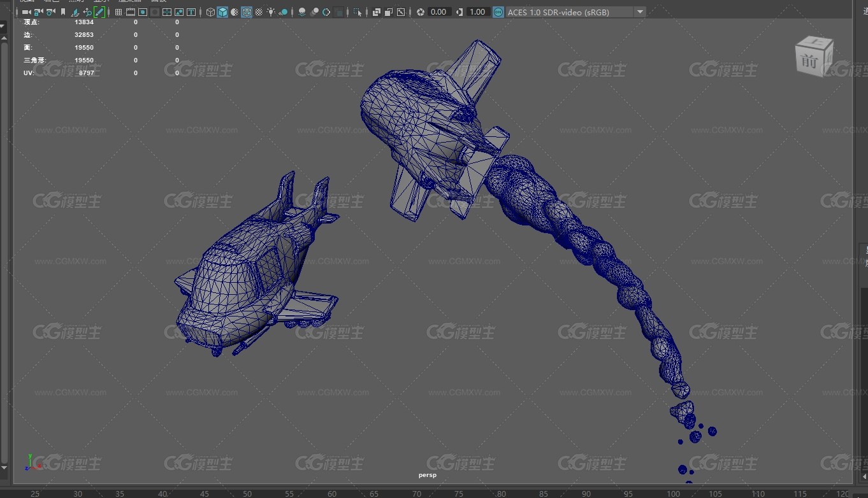Click the Image Plane icon
This screenshot has width=868, height=498.
(x=75, y=12)
